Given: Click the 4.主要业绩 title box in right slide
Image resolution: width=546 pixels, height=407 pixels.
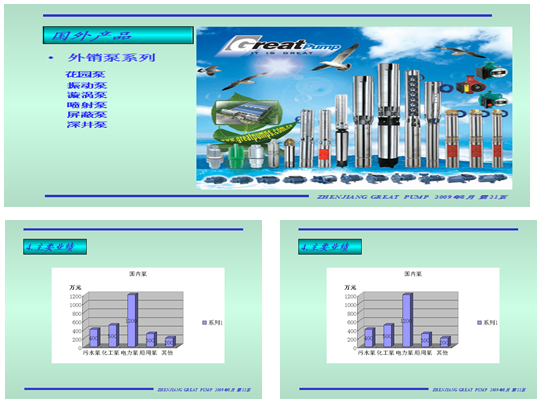Looking at the screenshot, I should click(330, 247).
